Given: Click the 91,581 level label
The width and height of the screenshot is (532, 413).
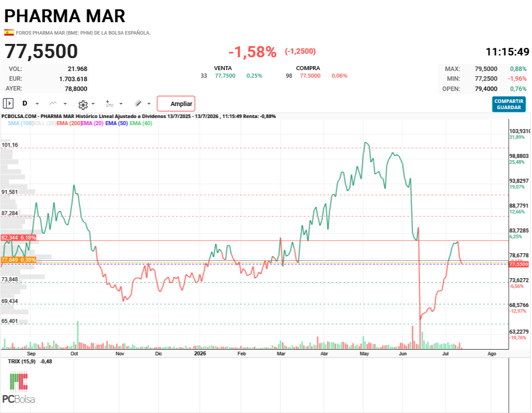Looking at the screenshot, I should click(x=10, y=192).
